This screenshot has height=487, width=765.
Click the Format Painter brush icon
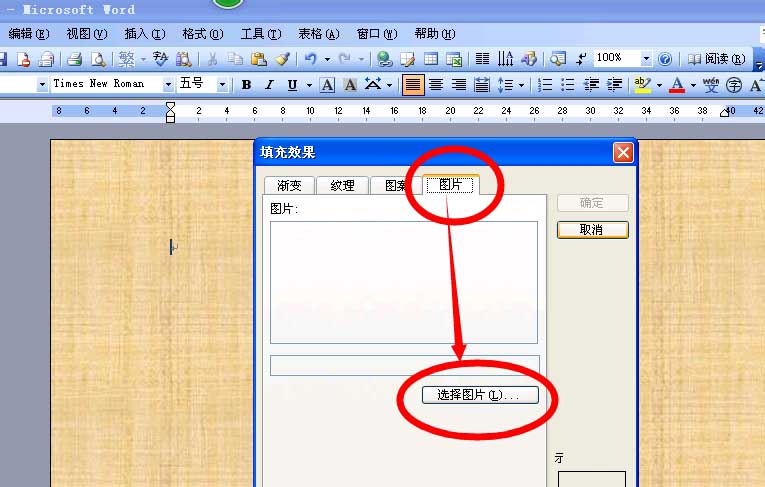(x=282, y=59)
